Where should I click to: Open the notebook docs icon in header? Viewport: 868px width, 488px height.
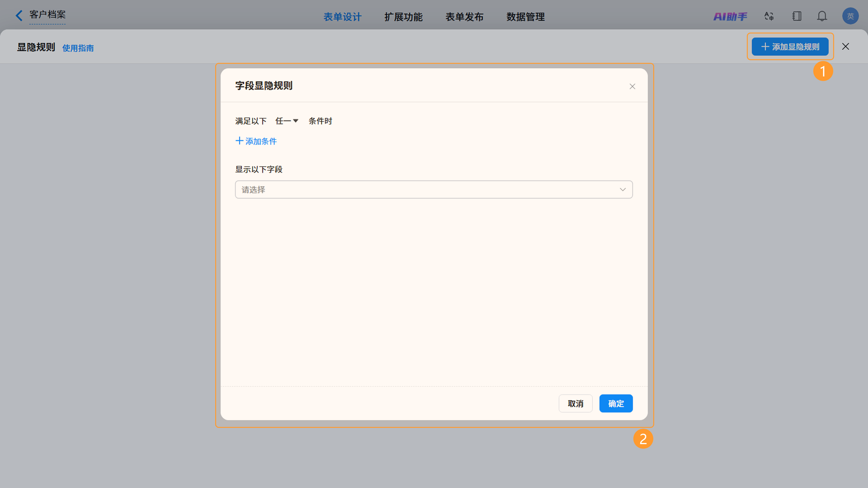[797, 16]
